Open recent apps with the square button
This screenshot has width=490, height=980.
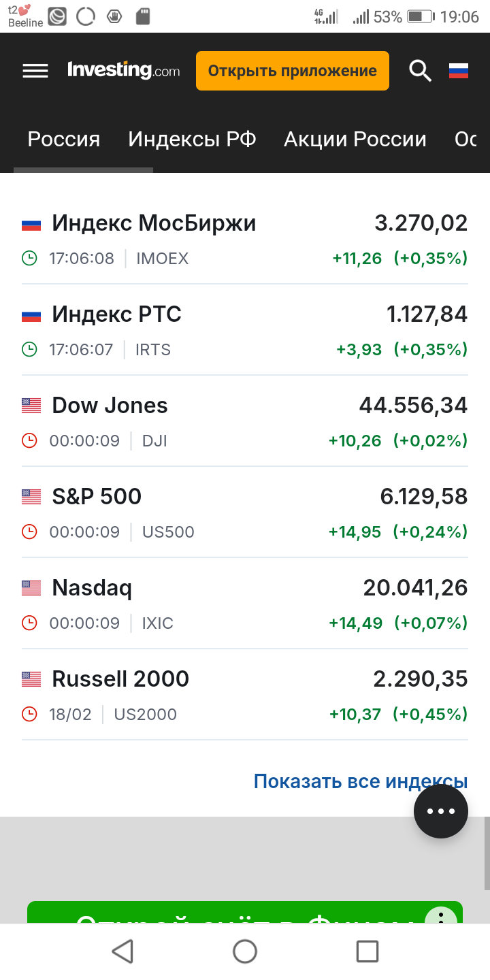coord(367,951)
